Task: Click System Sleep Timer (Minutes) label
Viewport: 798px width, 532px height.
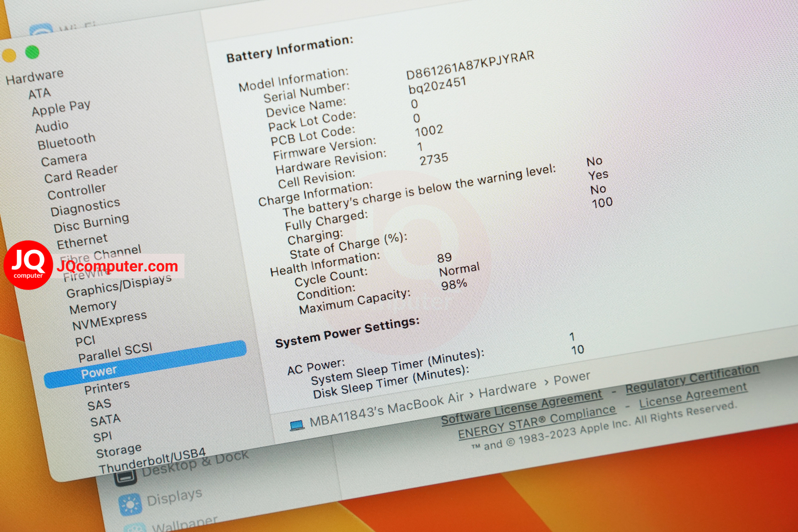Action: 397,367
